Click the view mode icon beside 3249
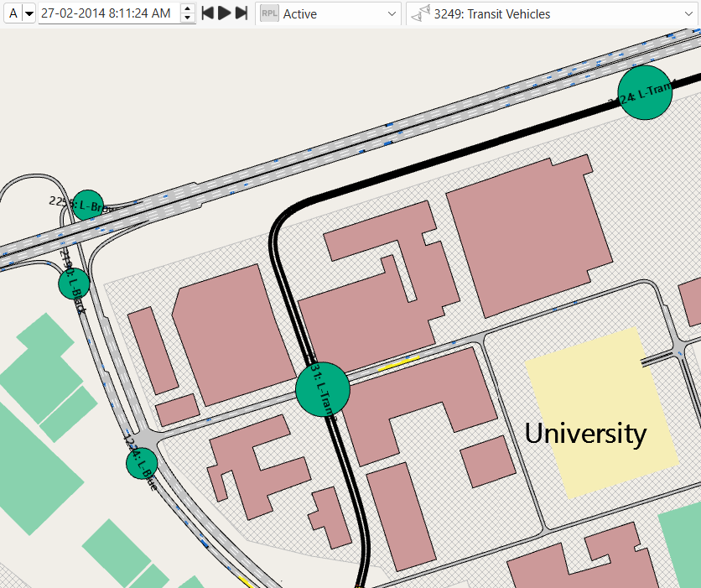This screenshot has width=701, height=588. tap(420, 13)
